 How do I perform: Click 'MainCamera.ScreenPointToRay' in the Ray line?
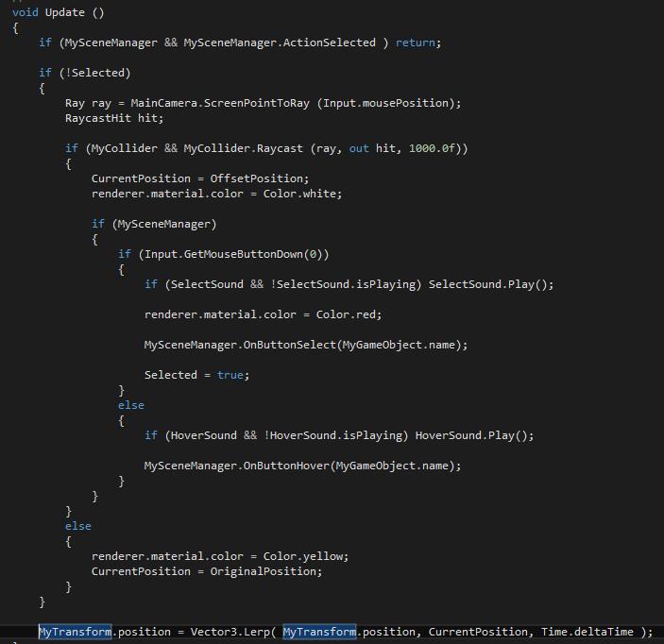[x=220, y=103]
